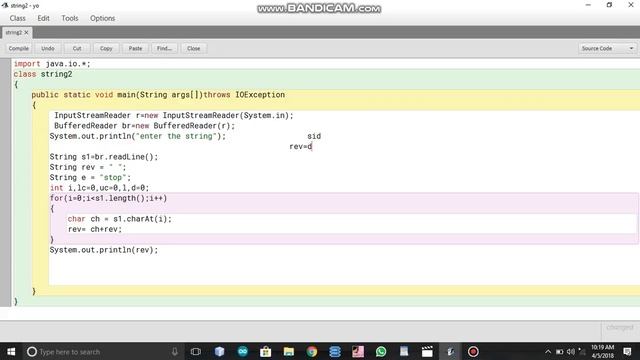Click the 'System.out.println(rev);' line
The image size is (640, 360).
(x=104, y=250)
